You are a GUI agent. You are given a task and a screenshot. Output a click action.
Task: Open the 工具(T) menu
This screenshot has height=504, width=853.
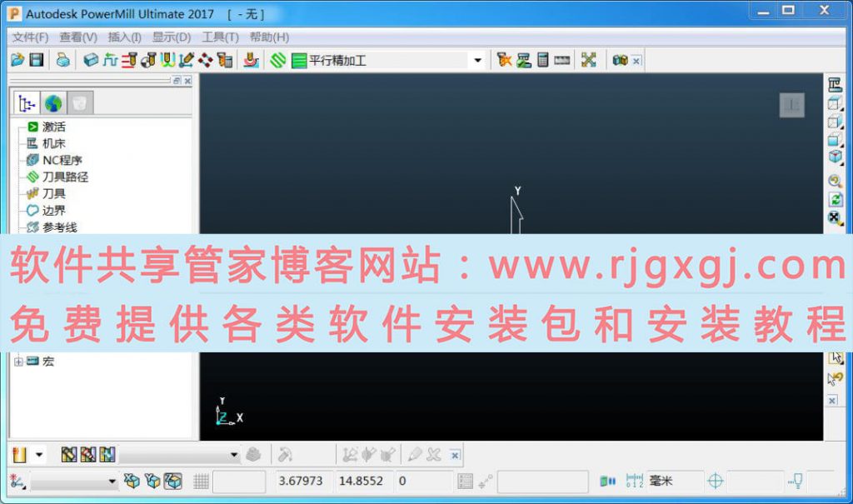pyautogui.click(x=220, y=37)
